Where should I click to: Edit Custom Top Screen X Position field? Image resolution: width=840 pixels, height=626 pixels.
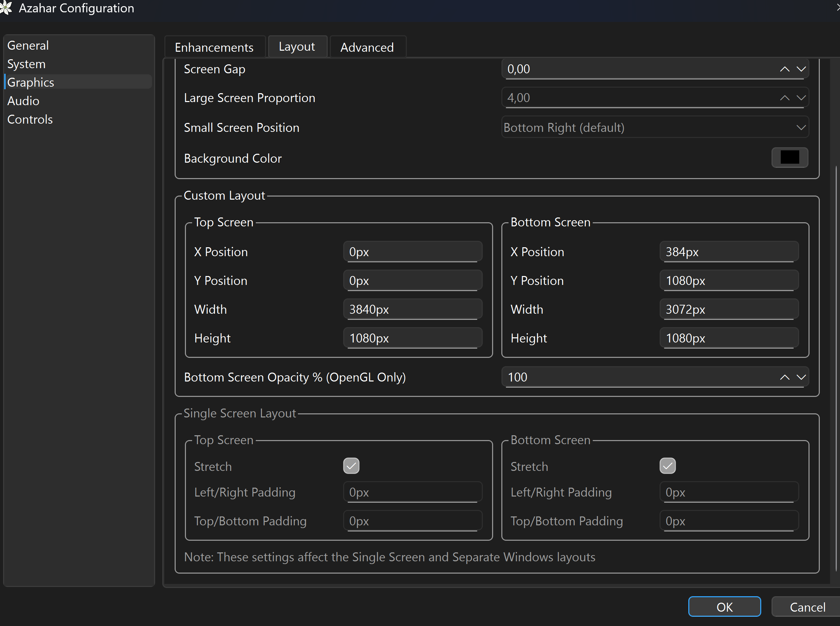413,252
